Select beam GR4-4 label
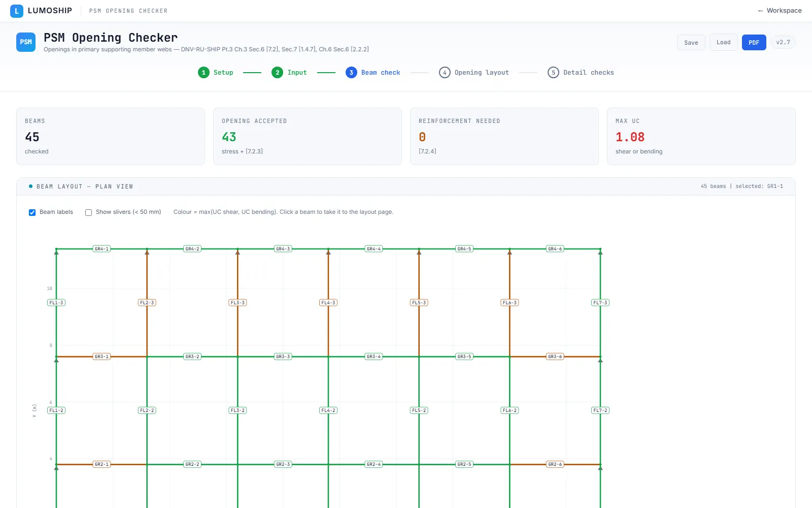812x508 pixels. pos(374,249)
